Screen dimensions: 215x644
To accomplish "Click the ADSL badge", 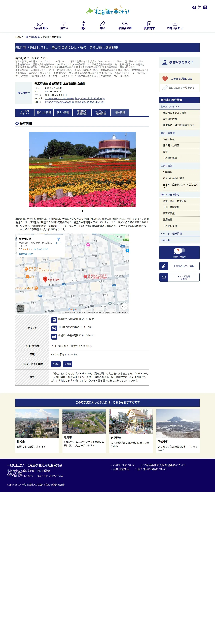I will (56, 364).
